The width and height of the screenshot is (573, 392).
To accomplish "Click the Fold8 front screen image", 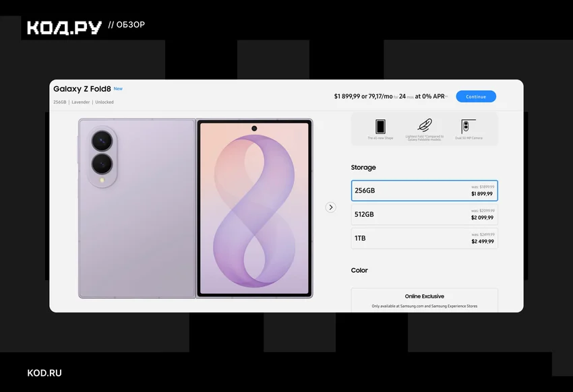I will pos(254,208).
